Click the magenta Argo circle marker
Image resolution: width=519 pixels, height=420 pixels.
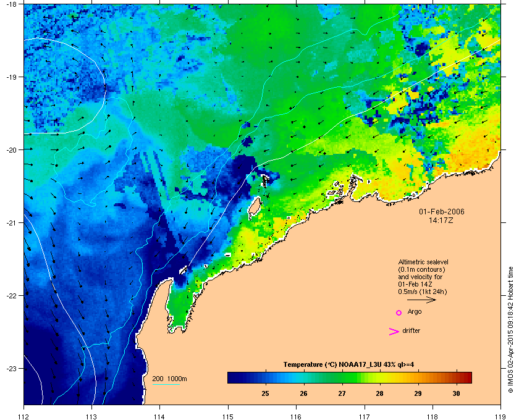point(399,313)
